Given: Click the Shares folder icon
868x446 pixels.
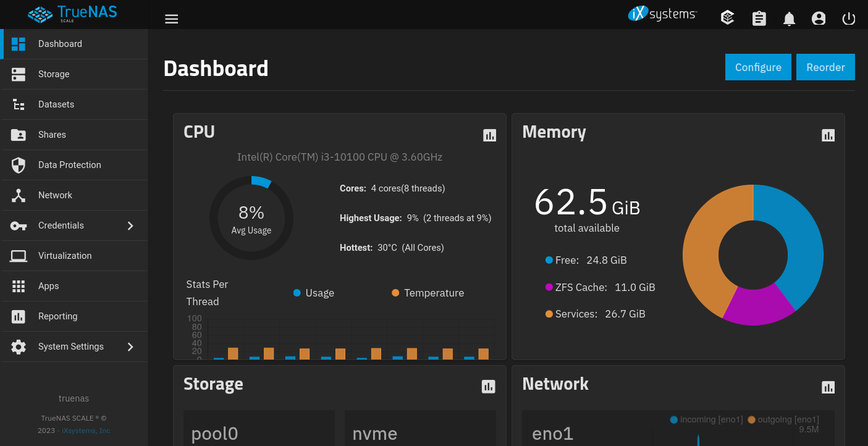Looking at the screenshot, I should point(19,135).
